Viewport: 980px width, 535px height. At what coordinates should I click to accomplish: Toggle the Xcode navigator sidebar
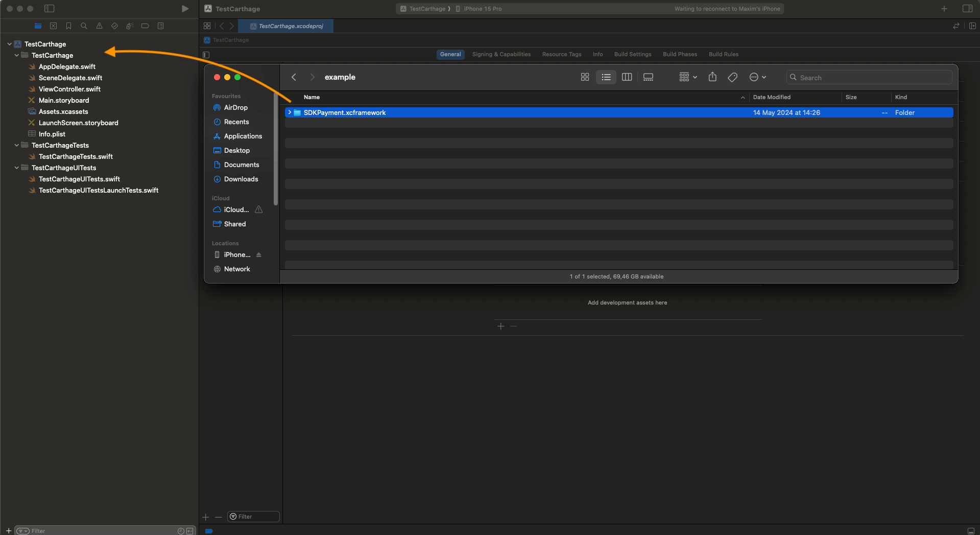[x=50, y=9]
